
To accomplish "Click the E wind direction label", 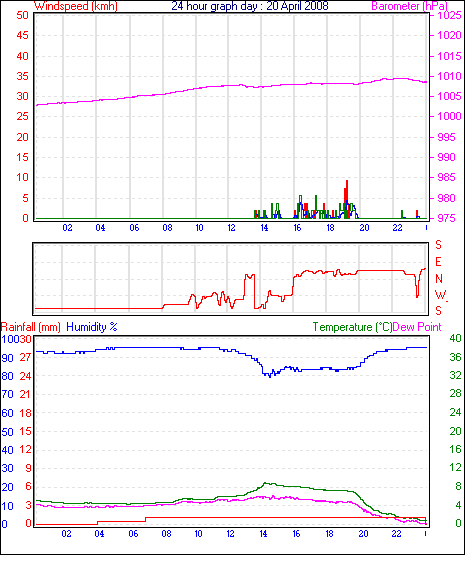I will pos(438,262).
